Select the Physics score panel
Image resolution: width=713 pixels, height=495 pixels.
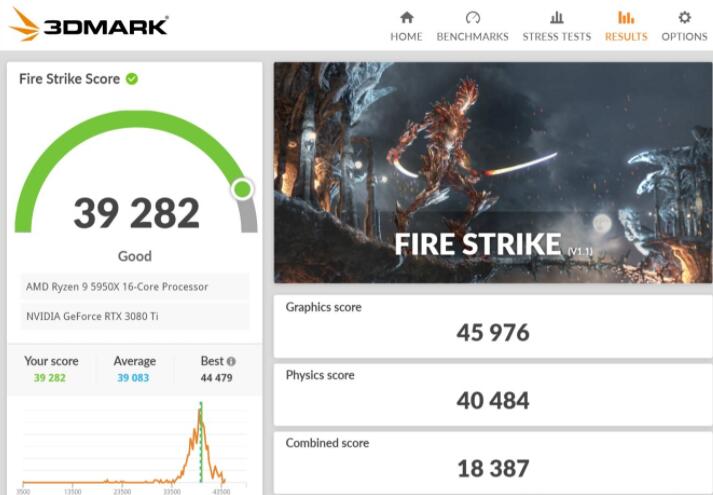tap(492, 393)
